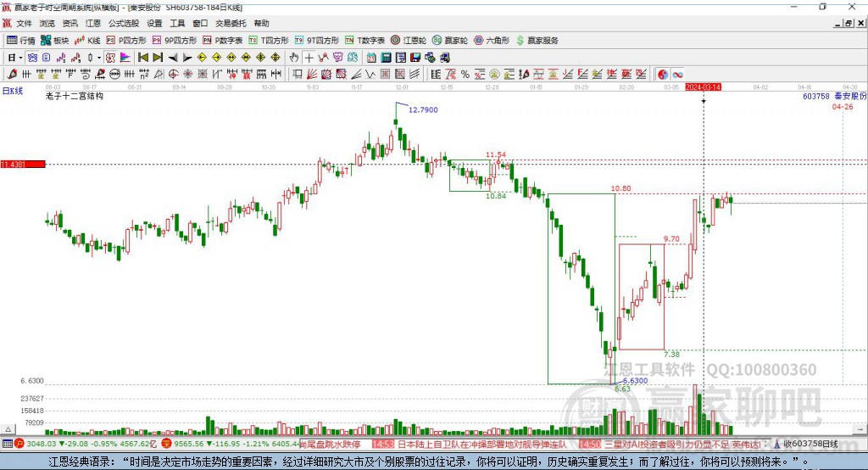This screenshot has width=868, height=470.
Task: Click the pink-blue flag icon
Action: point(125,58)
